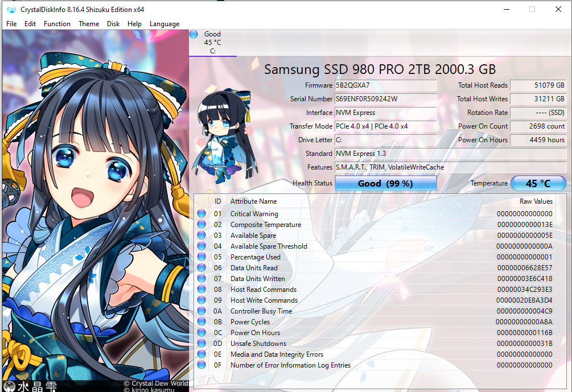The height and width of the screenshot is (392, 572).
Task: Click the status orb for Error Information Log Entries
Action: [201, 365]
